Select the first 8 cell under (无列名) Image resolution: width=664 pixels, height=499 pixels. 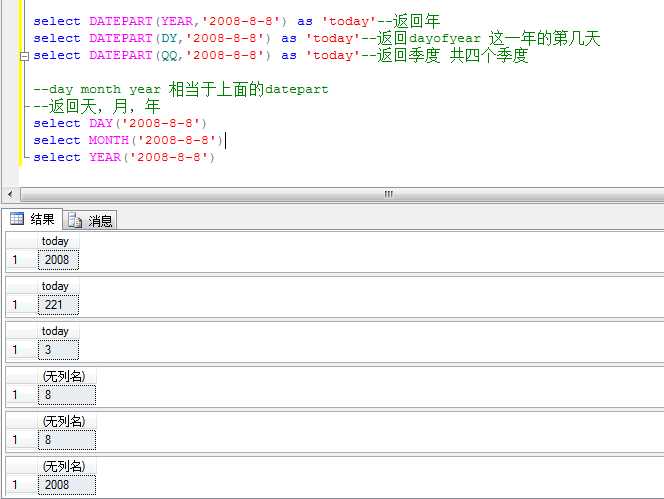click(66, 395)
